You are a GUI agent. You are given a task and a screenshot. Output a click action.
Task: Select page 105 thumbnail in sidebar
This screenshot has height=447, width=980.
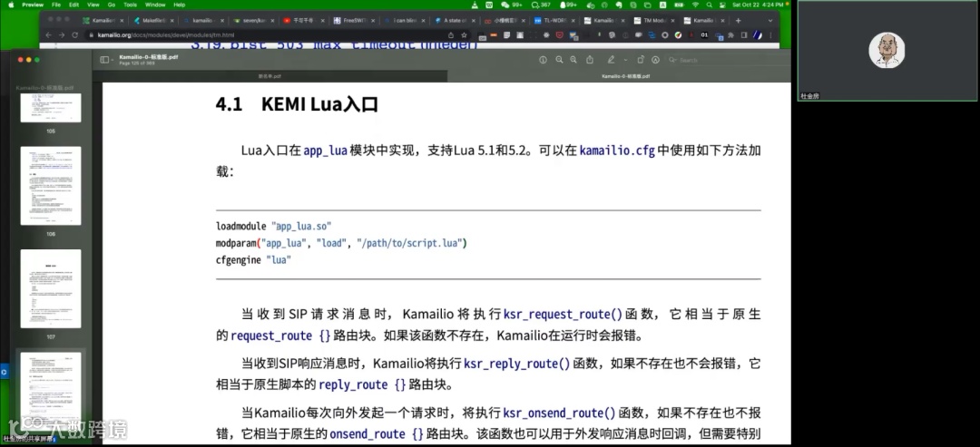(51, 108)
